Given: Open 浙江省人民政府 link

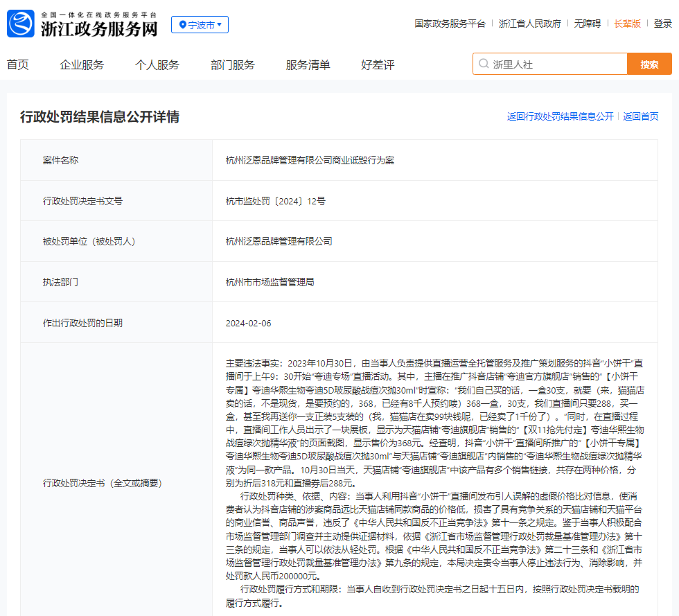Looking at the screenshot, I should (x=529, y=24).
